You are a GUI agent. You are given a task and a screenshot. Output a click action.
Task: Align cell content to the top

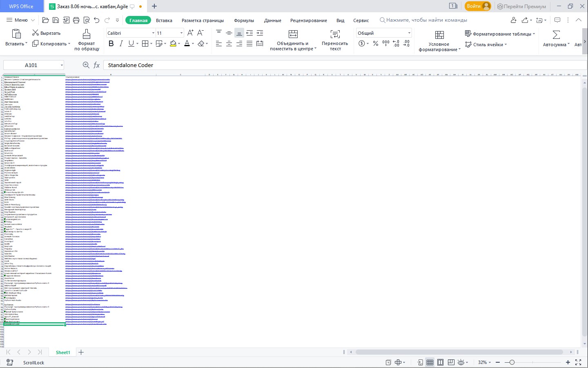point(219,33)
